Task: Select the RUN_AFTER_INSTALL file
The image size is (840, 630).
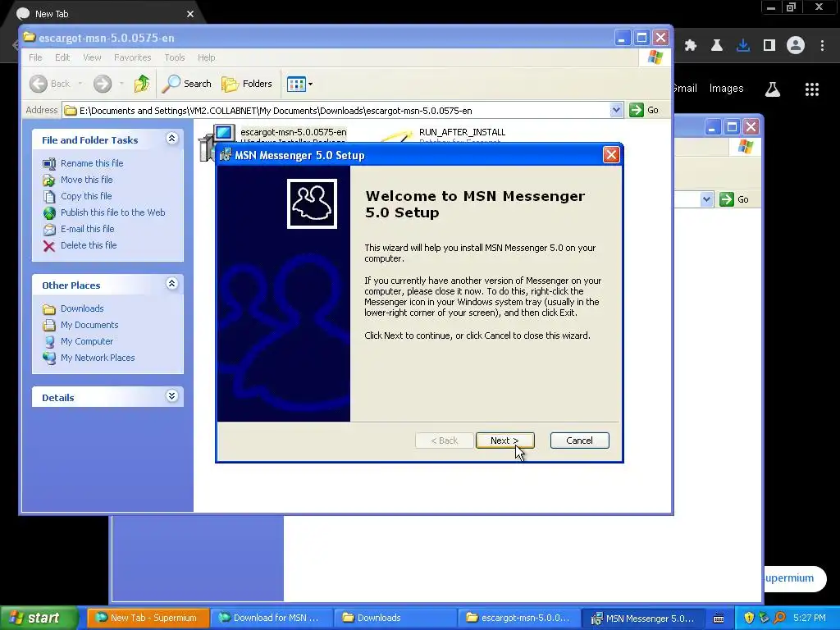Action: (462, 132)
